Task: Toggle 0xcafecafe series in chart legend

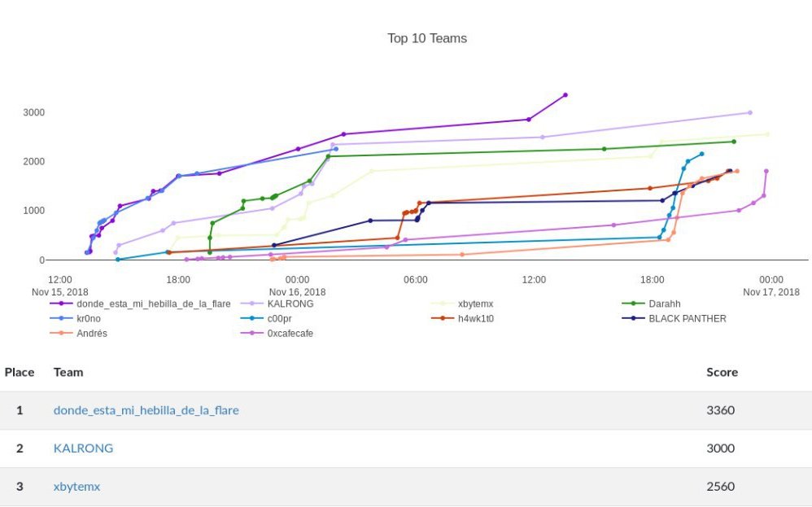Action: pyautogui.click(x=277, y=334)
